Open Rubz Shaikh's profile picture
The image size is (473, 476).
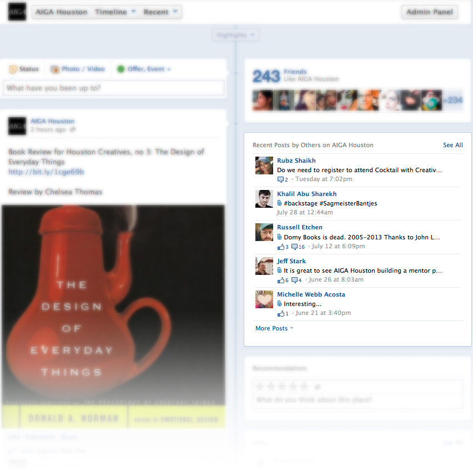point(264,166)
